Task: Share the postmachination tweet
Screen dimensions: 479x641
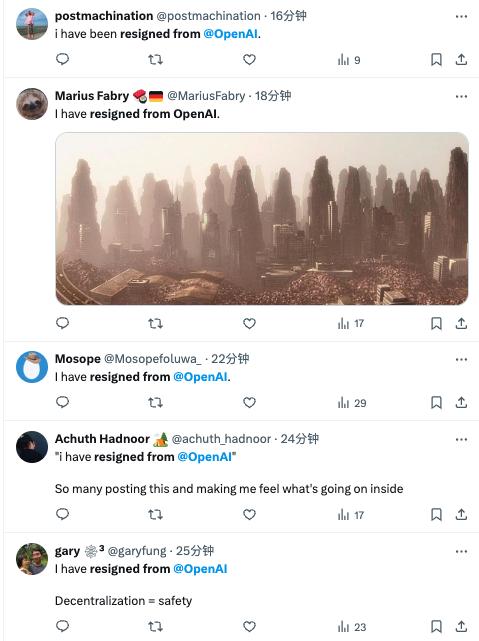Action: 461,60
